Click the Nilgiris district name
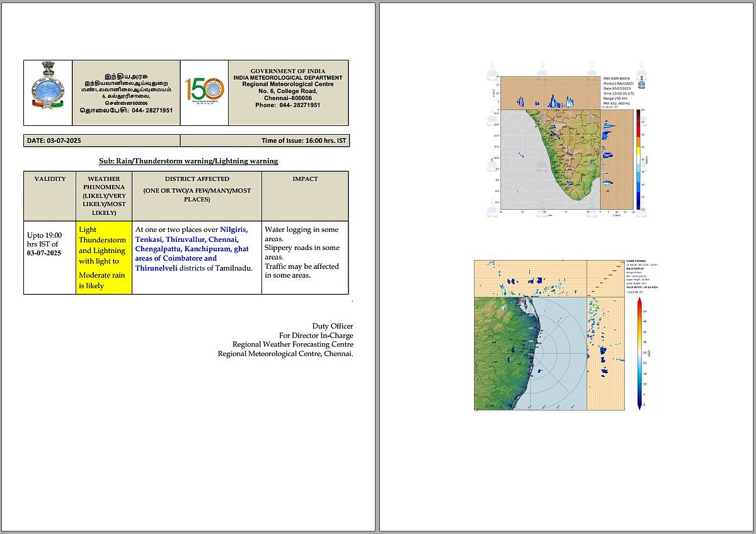This screenshot has width=756, height=534. pyautogui.click(x=234, y=229)
